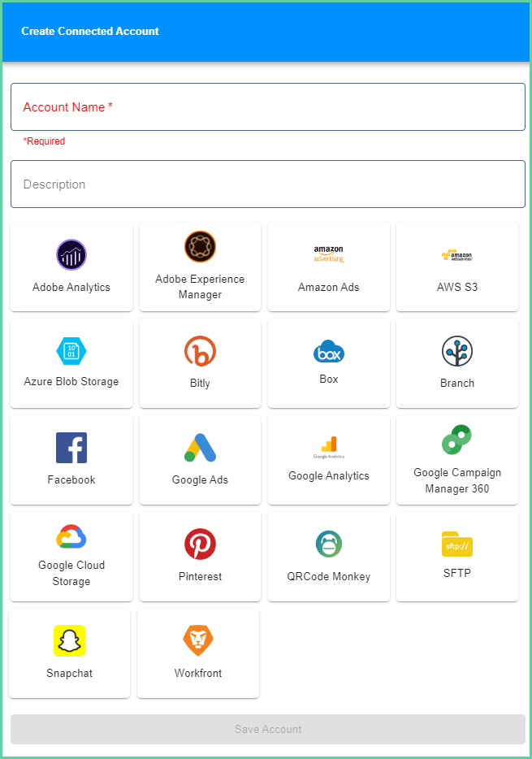
Task: Click the orange Bitly logo
Action: (x=200, y=351)
